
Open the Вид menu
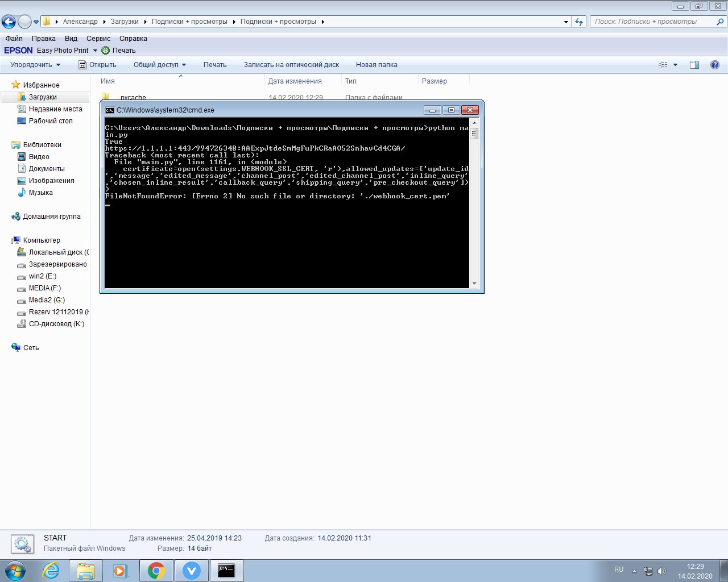pyautogui.click(x=71, y=39)
